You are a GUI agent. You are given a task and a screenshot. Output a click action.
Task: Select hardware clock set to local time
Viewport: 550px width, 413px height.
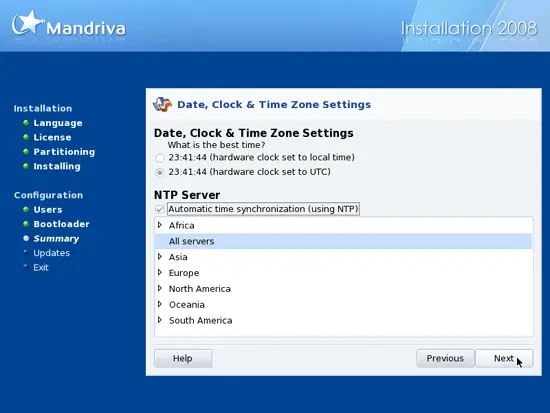160,158
